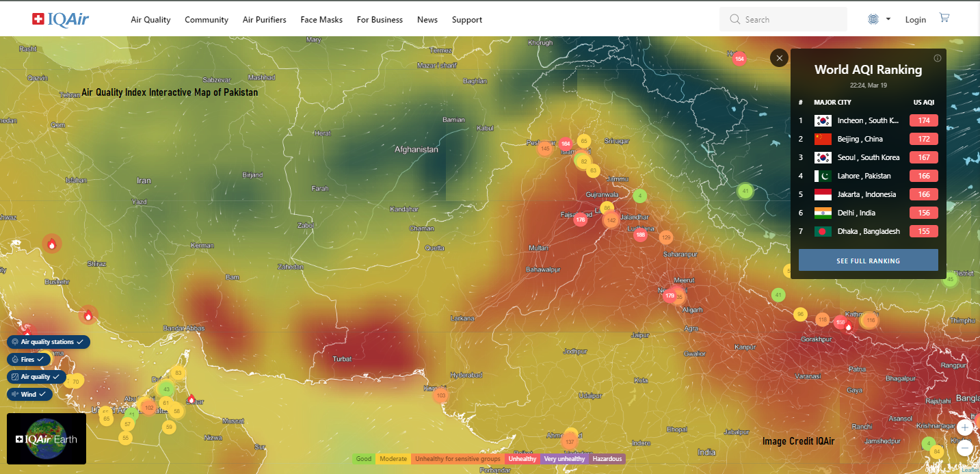Expand the language dropdown arrow

coord(888,19)
